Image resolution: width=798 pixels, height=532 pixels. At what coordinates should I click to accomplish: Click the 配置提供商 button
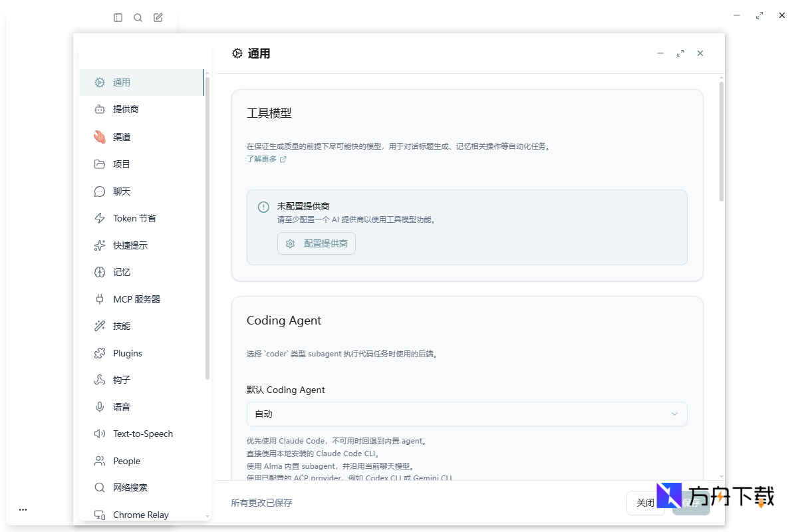(316, 243)
